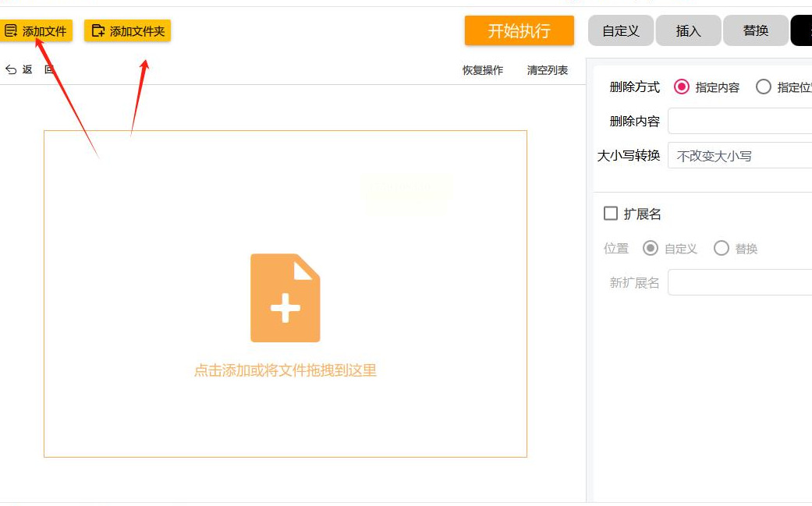Click 恢复操作 to restore operation
Image resolution: width=812 pixels, height=506 pixels.
(x=483, y=70)
